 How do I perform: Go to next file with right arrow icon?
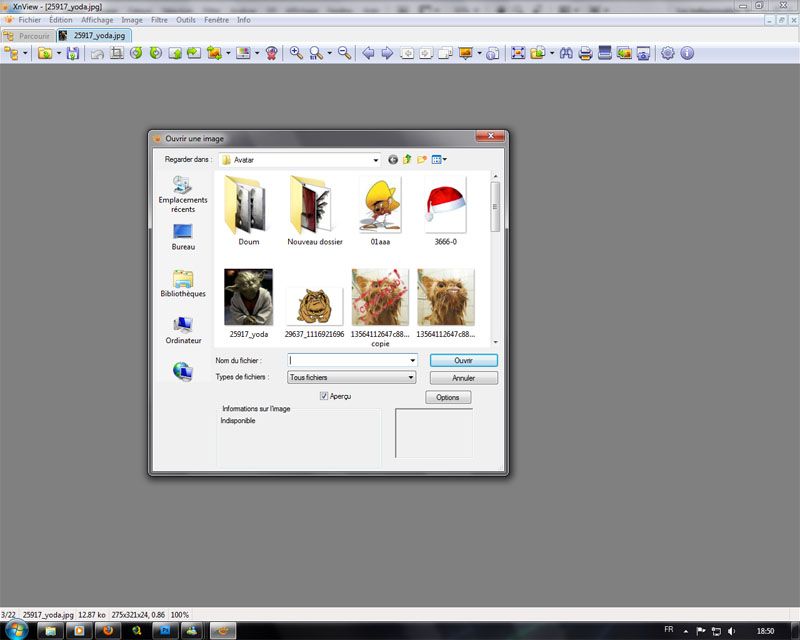point(387,53)
